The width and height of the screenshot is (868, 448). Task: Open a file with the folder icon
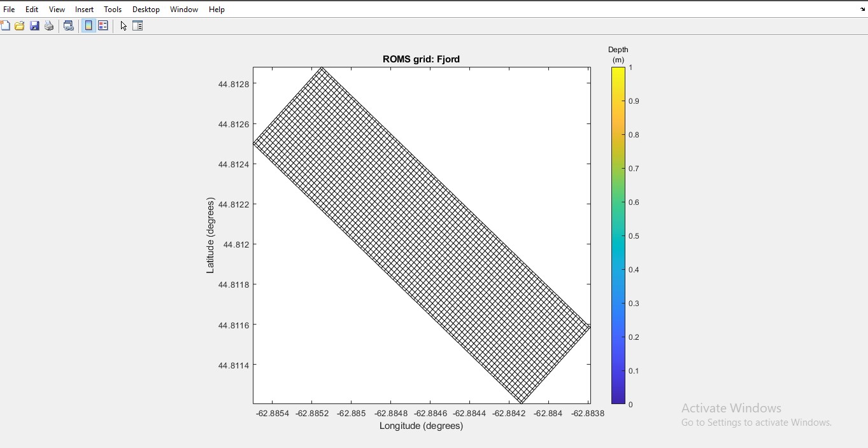20,26
